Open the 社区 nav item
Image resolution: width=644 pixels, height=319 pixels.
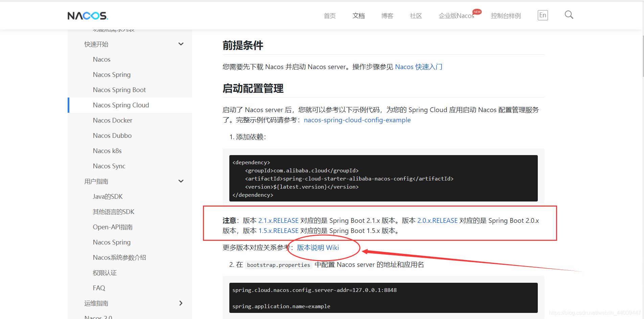[x=416, y=16]
